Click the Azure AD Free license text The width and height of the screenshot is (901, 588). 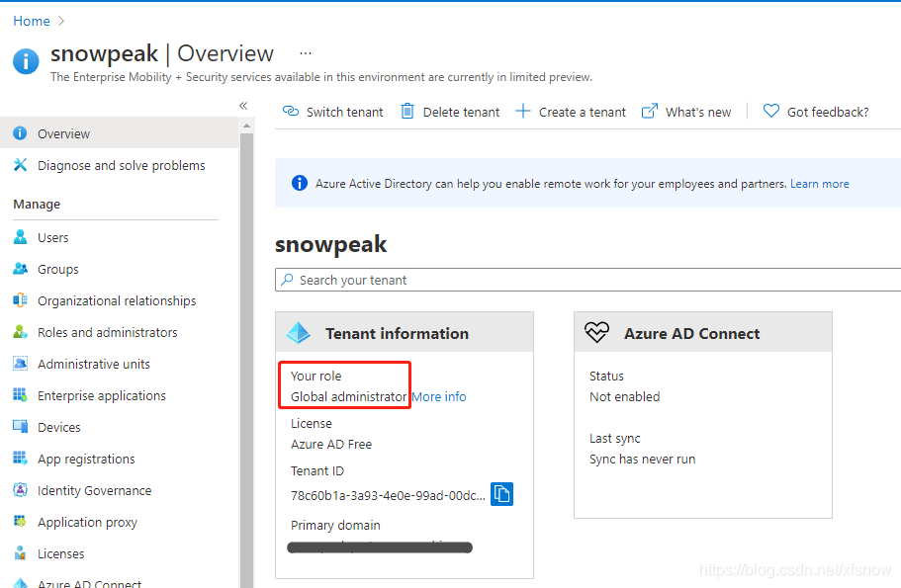(331, 444)
